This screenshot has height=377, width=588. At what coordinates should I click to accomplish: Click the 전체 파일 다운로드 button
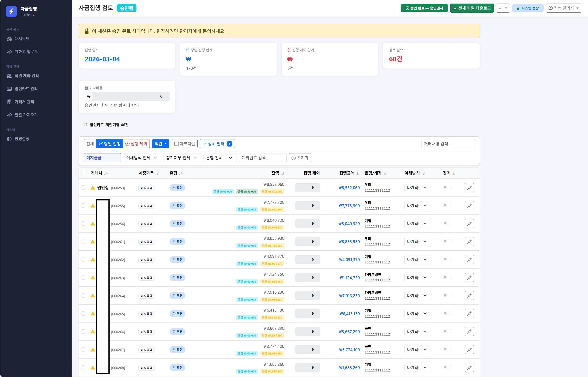pyautogui.click(x=472, y=8)
